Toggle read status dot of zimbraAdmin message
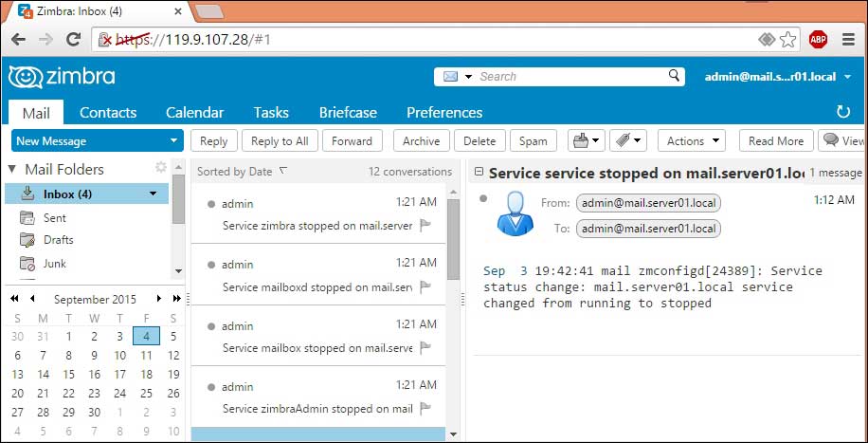 [x=211, y=387]
